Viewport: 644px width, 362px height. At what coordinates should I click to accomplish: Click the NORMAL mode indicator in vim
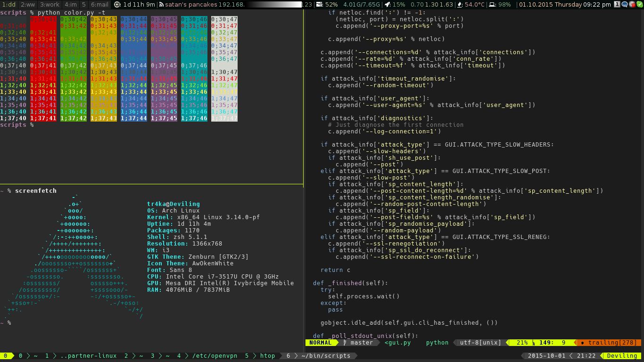coord(321,343)
